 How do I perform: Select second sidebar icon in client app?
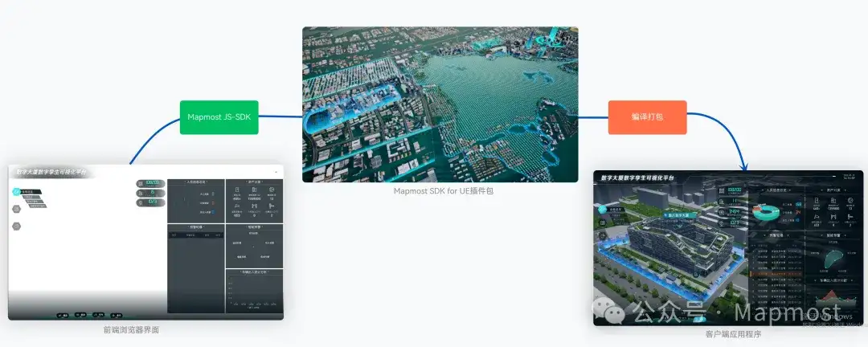point(603,222)
